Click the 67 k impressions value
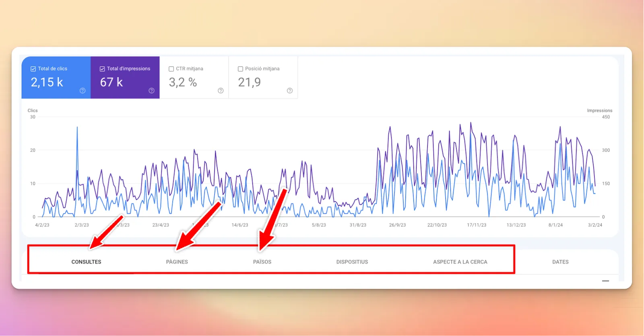 click(x=111, y=82)
